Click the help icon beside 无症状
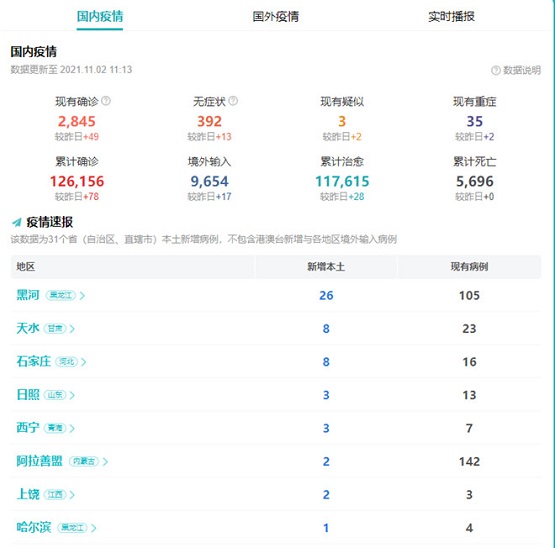555x548 pixels. tap(233, 101)
